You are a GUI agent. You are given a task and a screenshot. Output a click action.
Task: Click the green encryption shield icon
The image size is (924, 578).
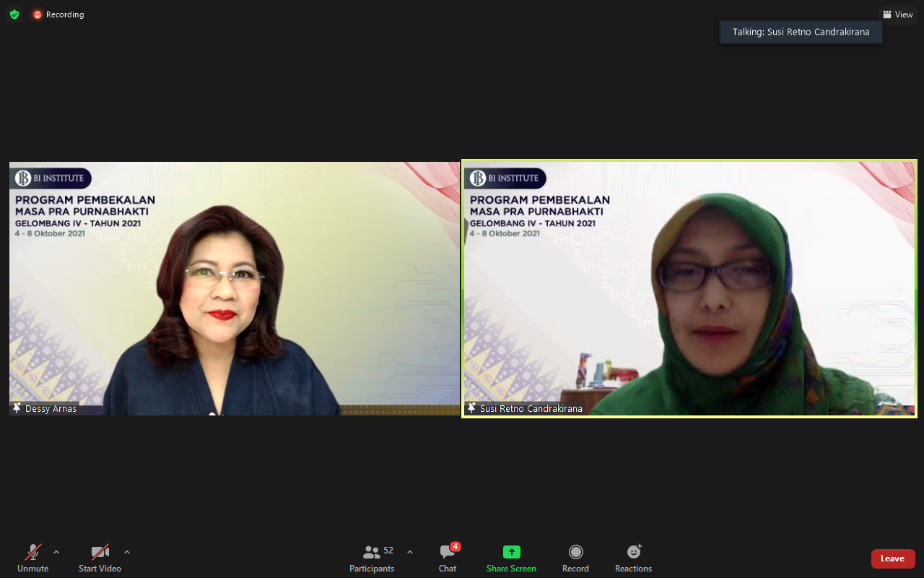coord(14,14)
